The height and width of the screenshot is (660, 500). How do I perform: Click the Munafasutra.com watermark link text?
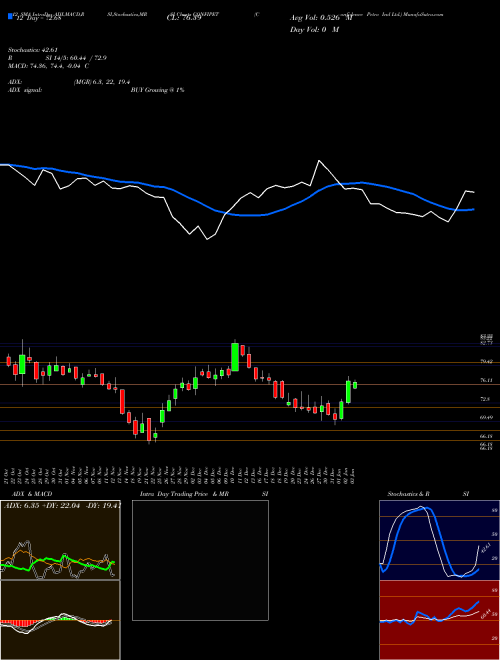point(423,14)
